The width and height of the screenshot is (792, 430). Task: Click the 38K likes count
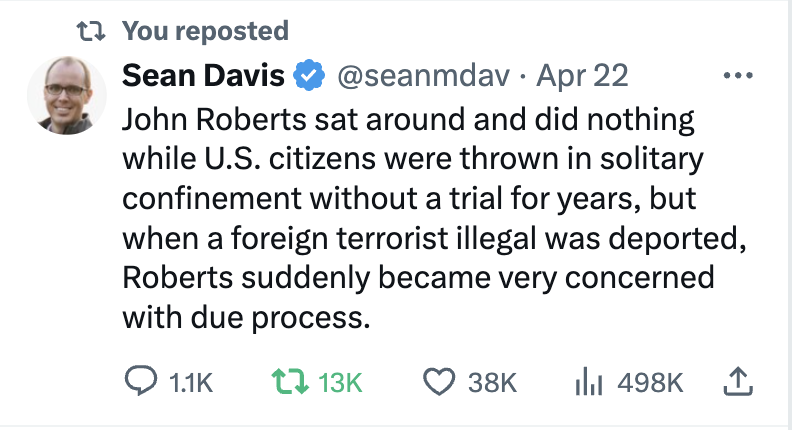tap(492, 383)
